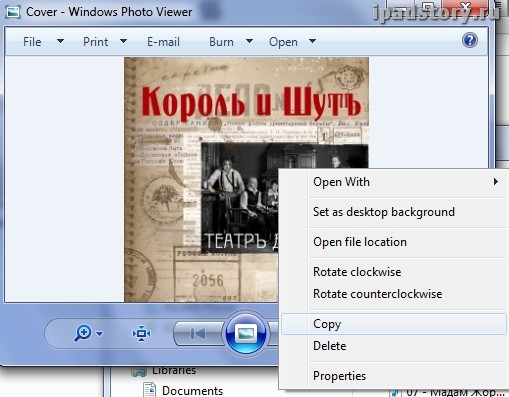The image size is (509, 397).
Task: Choose Rotate clockwise
Action: click(394, 272)
